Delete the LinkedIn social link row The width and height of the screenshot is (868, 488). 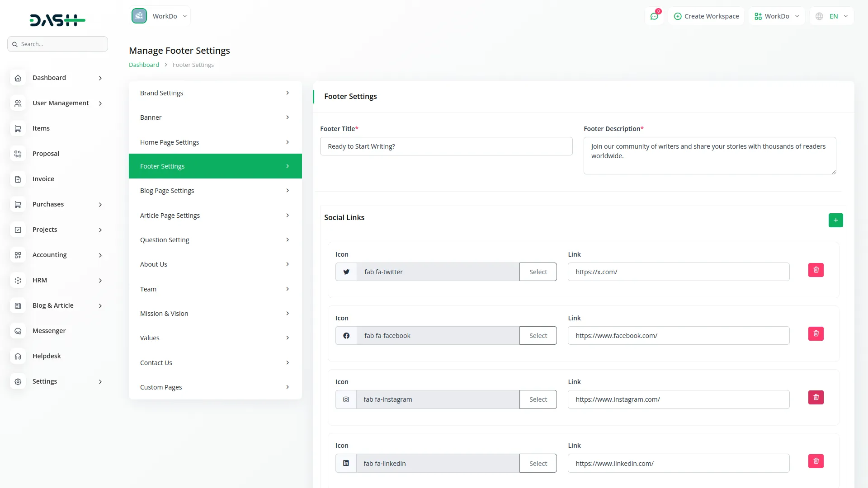(x=816, y=461)
